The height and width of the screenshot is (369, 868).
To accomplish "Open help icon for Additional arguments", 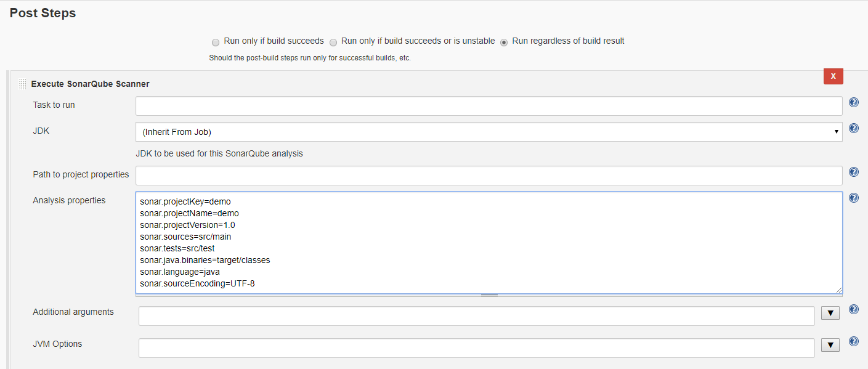I will pyautogui.click(x=854, y=309).
